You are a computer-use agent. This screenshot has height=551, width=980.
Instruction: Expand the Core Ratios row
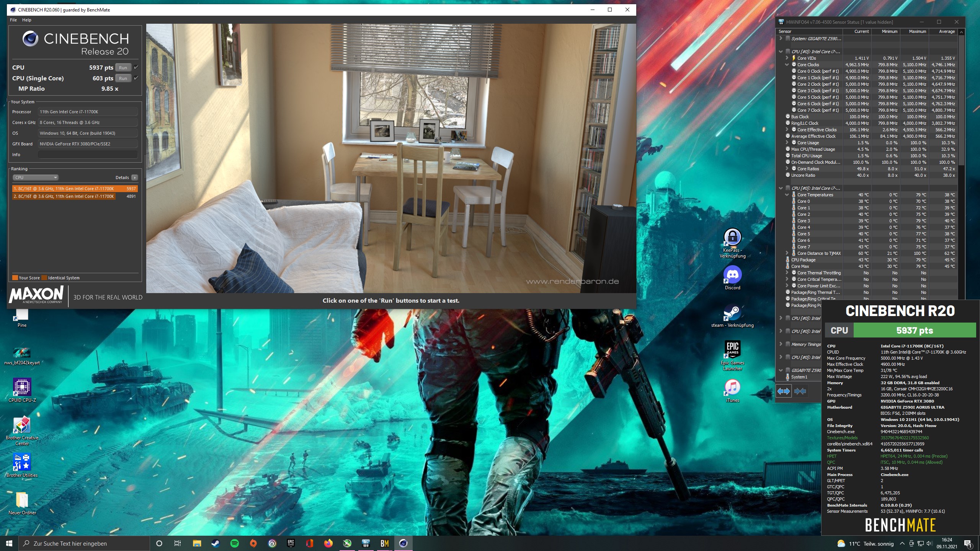[x=787, y=169]
